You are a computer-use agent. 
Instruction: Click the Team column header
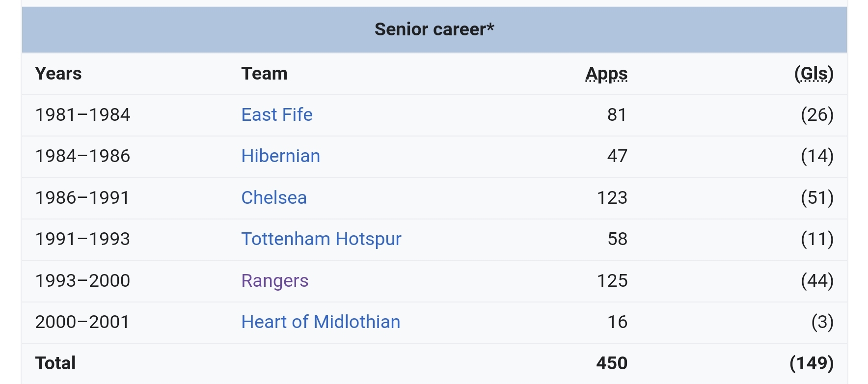[264, 74]
